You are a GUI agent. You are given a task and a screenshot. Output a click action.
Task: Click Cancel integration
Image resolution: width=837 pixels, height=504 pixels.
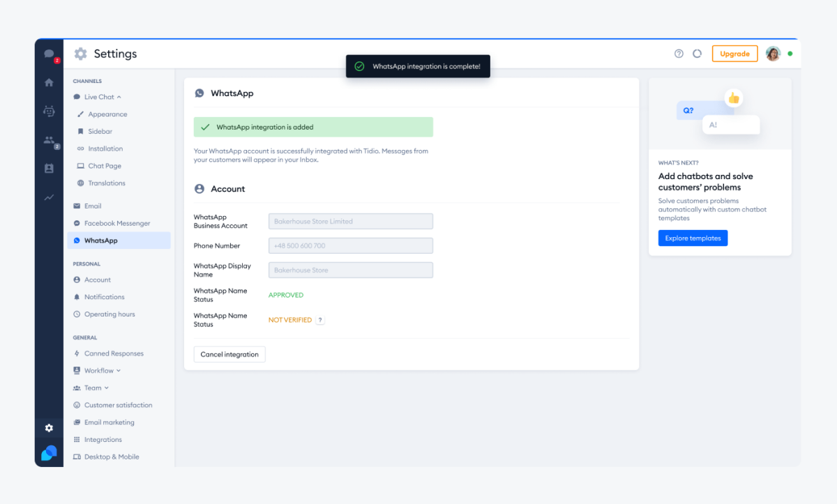pyautogui.click(x=229, y=354)
